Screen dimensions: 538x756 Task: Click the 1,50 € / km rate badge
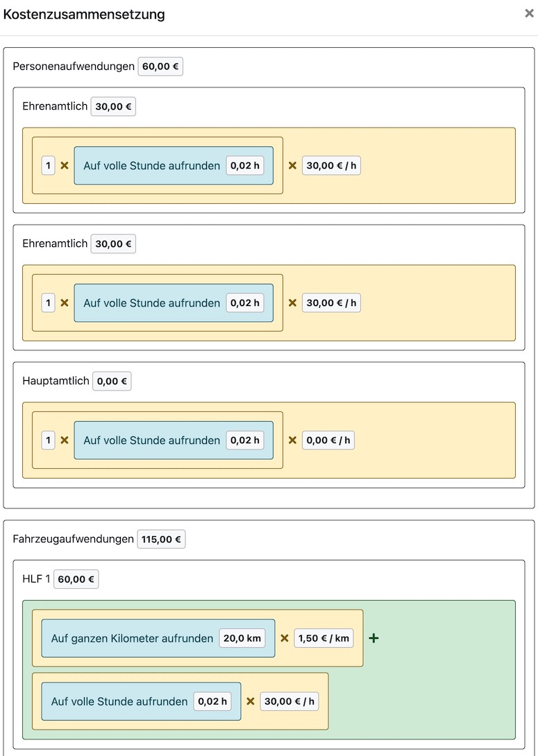(323, 638)
